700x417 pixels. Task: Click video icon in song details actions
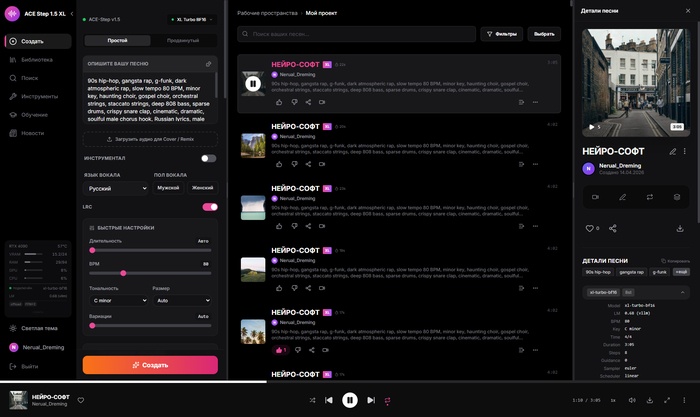click(596, 197)
